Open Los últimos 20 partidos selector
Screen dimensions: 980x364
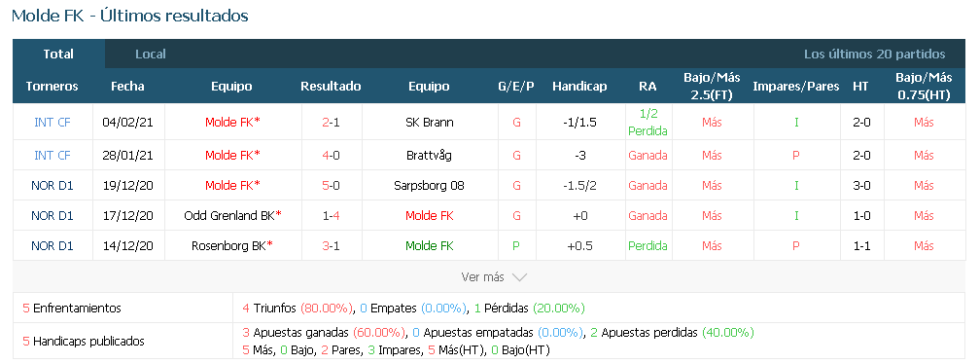874,55
